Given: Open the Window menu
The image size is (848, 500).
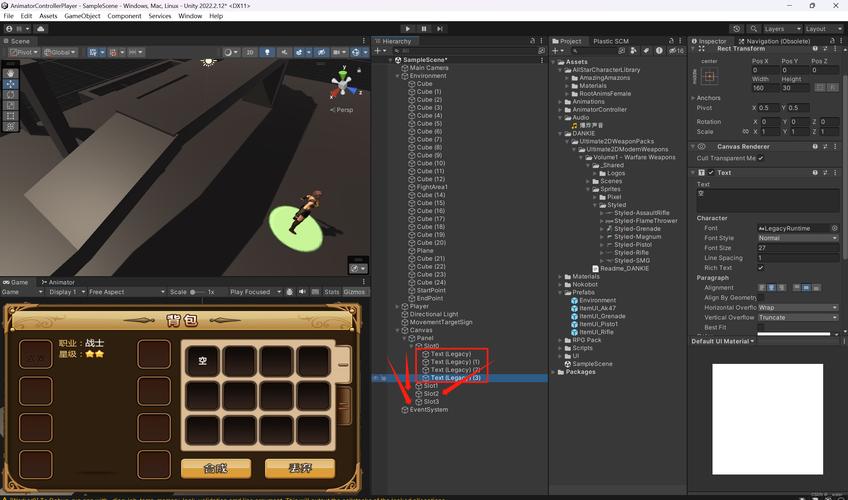Looking at the screenshot, I should point(190,16).
